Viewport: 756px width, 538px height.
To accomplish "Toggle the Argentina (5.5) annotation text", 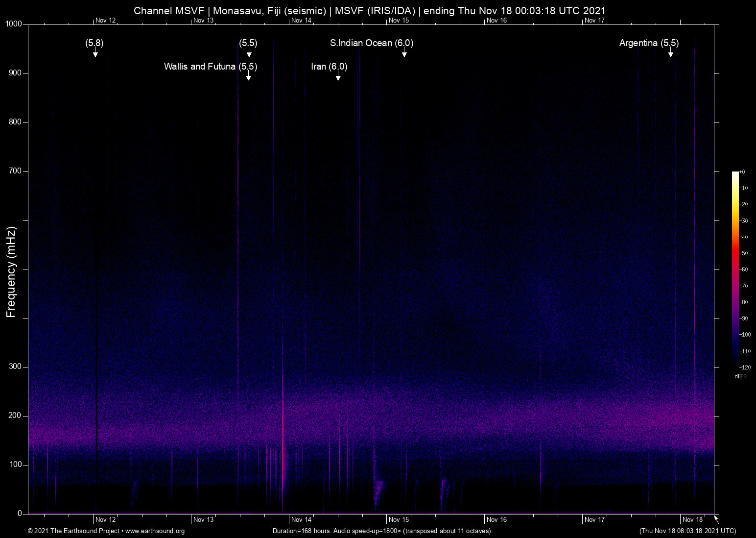I will (648, 43).
